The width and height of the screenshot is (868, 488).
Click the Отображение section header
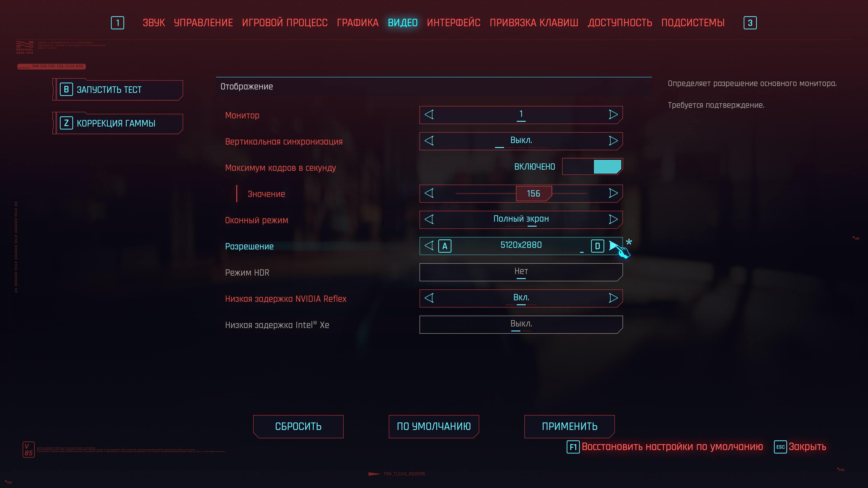coord(434,87)
